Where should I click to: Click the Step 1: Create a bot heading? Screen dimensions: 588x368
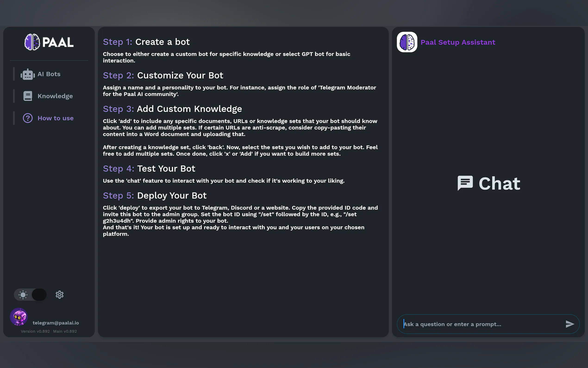(x=146, y=42)
